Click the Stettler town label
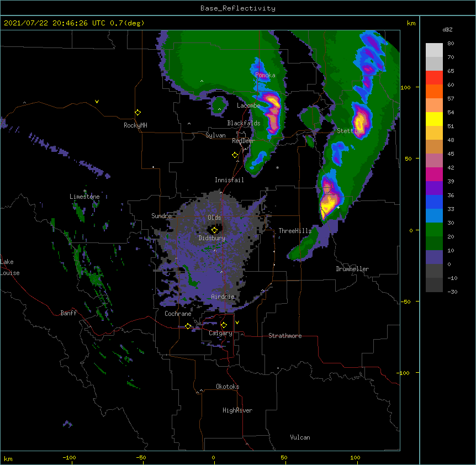 click(x=350, y=131)
